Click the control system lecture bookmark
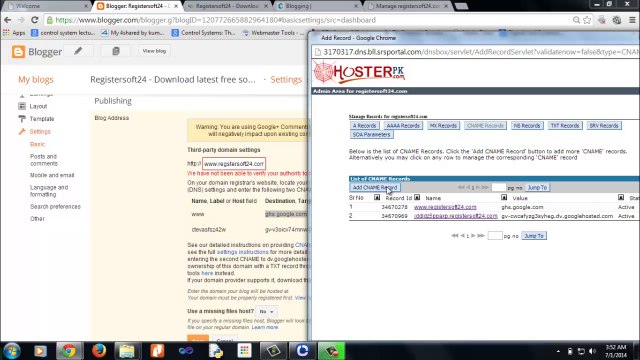 click(63, 33)
